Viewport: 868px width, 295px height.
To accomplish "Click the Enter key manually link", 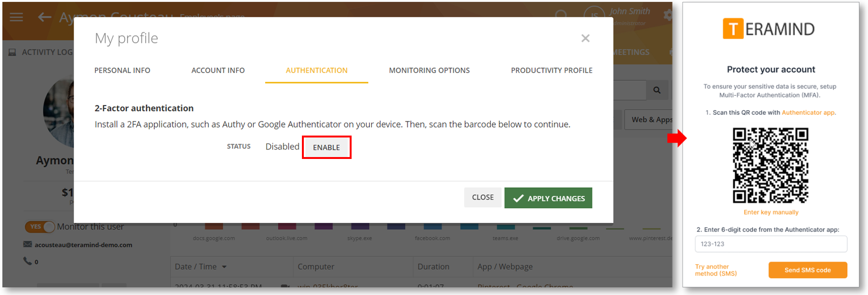I will coord(771,212).
